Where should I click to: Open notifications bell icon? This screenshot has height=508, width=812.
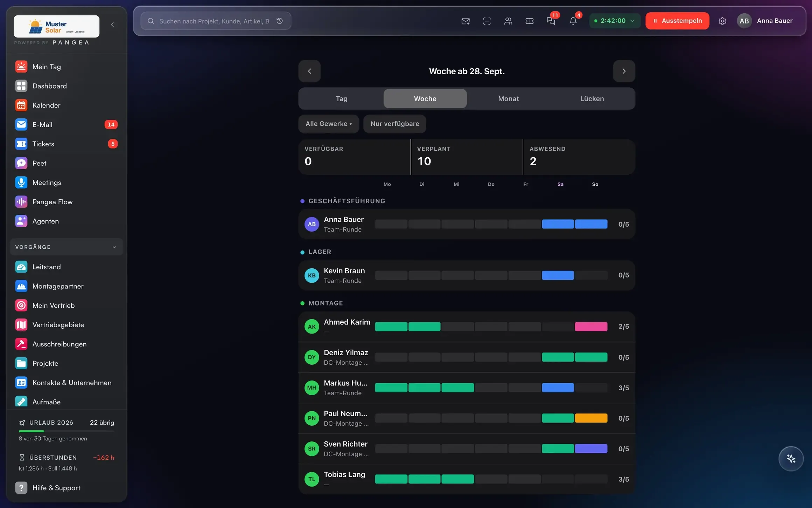tap(573, 21)
